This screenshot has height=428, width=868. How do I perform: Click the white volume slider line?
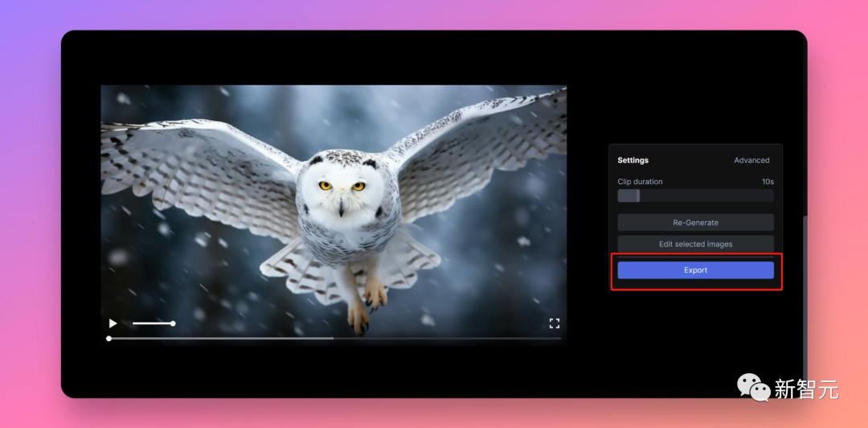click(x=152, y=323)
